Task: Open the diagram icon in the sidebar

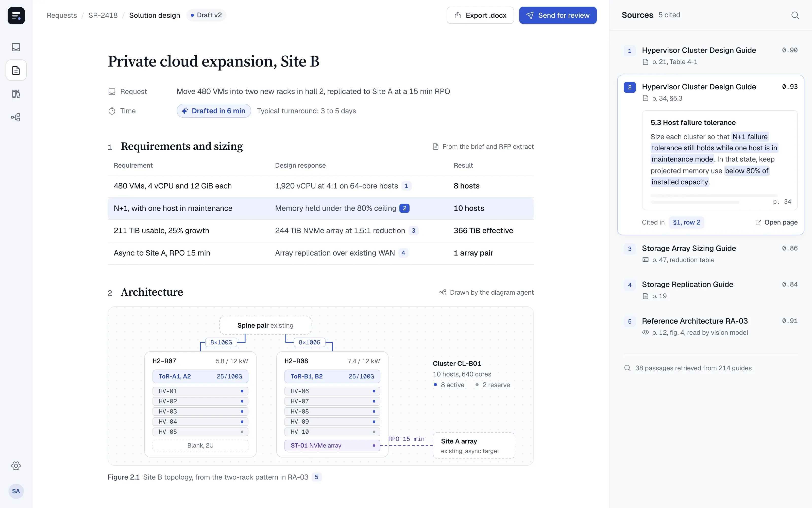Action: point(16,117)
